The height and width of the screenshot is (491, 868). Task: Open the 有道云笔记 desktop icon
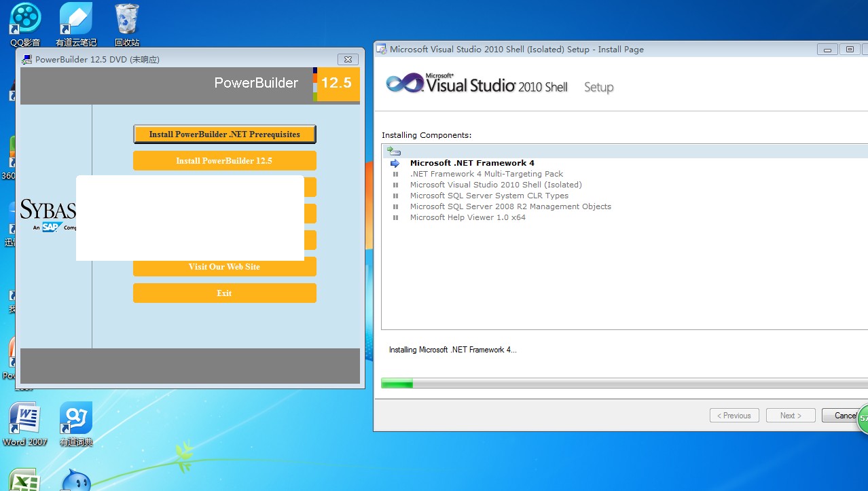point(76,24)
